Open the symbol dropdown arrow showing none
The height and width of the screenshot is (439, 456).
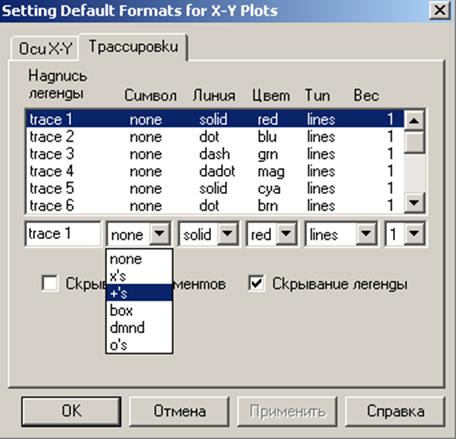click(159, 234)
